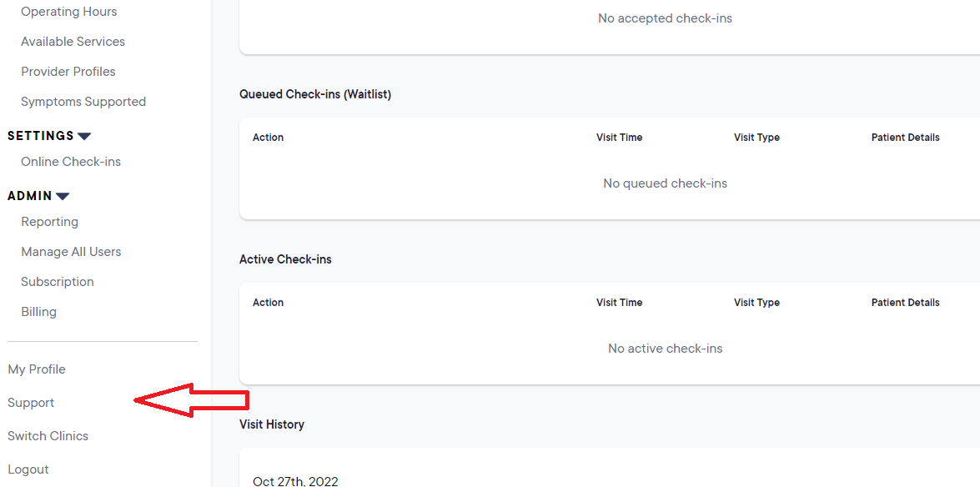
Task: Click Patient Details header in Queued Check-ins
Action: pos(905,138)
